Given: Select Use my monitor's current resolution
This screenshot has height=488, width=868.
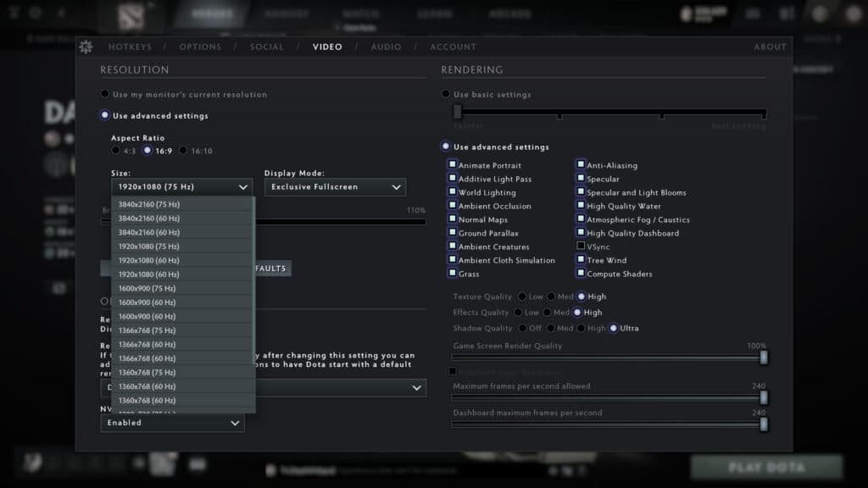Looking at the screenshot, I should coord(105,95).
